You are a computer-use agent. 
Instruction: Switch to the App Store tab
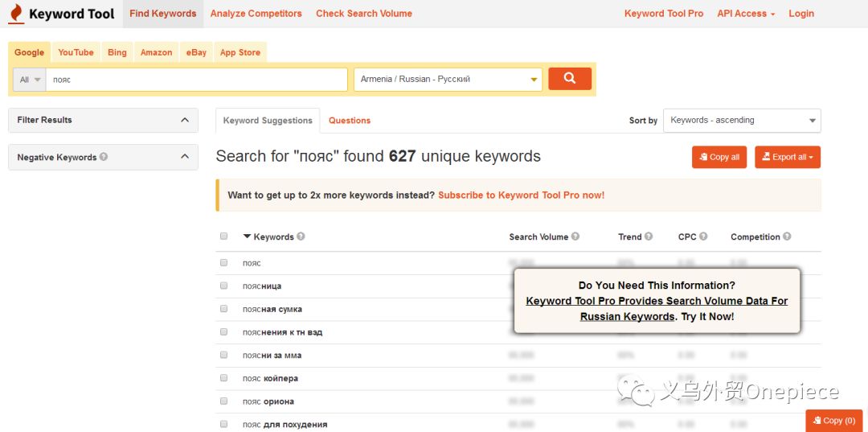tap(240, 52)
